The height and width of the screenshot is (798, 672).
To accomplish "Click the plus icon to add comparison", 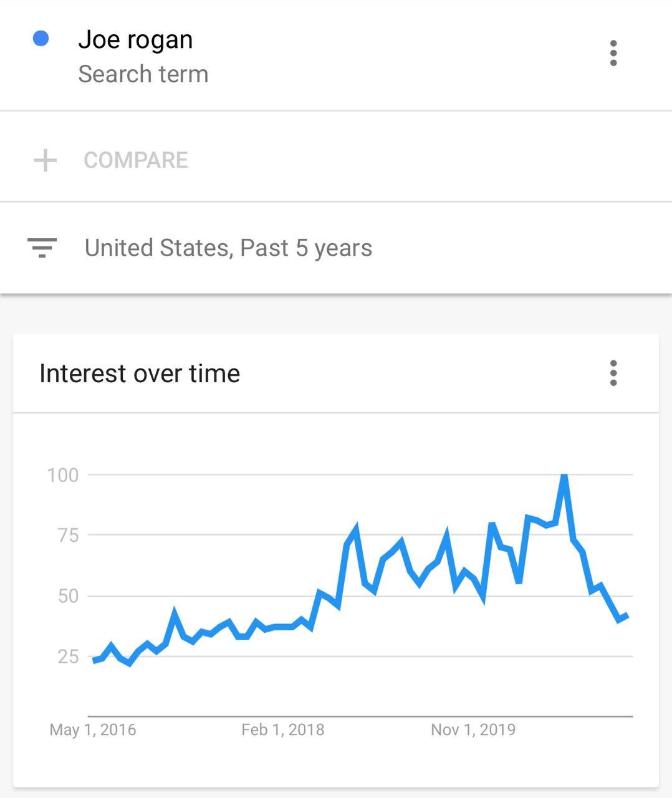I will [45, 160].
